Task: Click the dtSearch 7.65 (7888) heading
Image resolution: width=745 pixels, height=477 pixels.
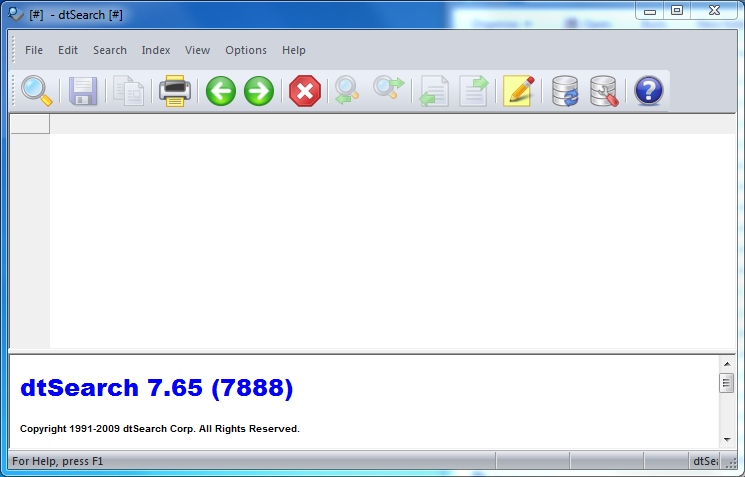Action: click(x=157, y=388)
